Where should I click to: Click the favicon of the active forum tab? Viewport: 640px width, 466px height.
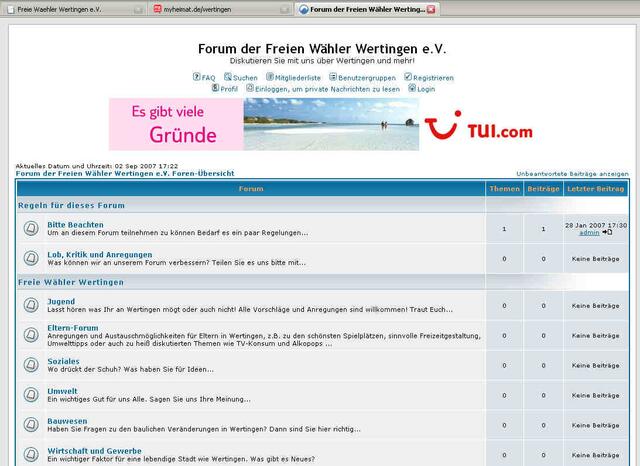point(303,9)
